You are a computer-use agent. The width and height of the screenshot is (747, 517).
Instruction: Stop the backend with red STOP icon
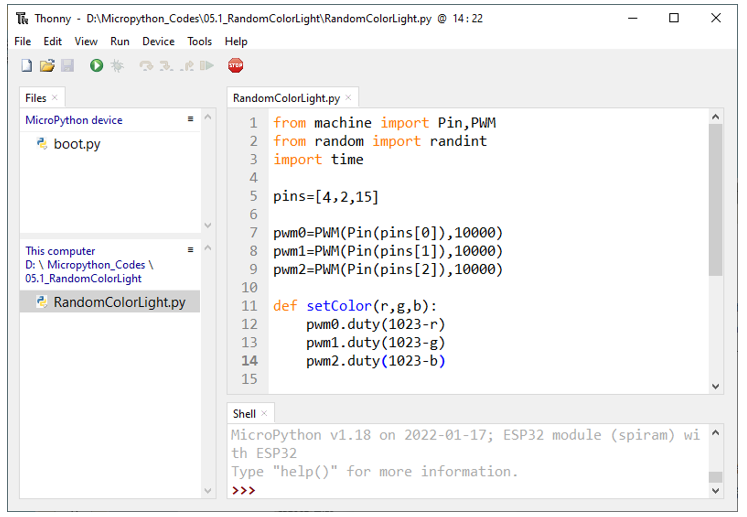coord(235,65)
